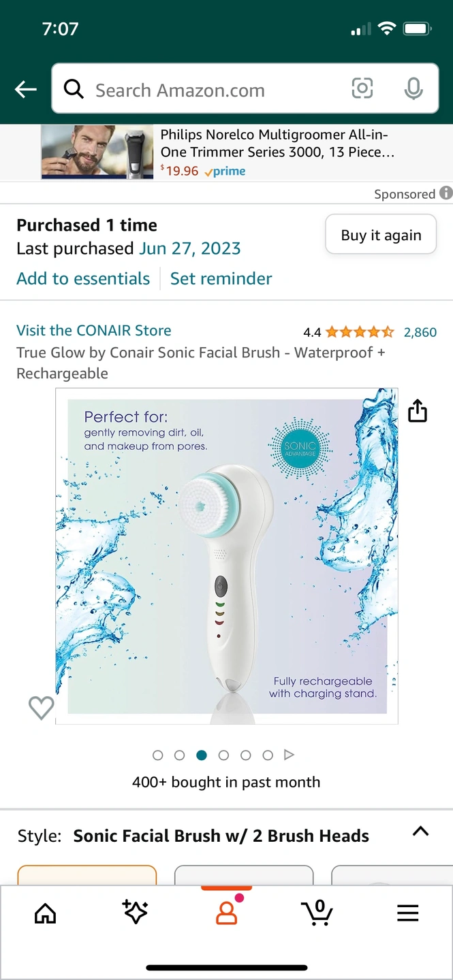
Task: Tap the heart icon to save item
Action: tap(41, 708)
